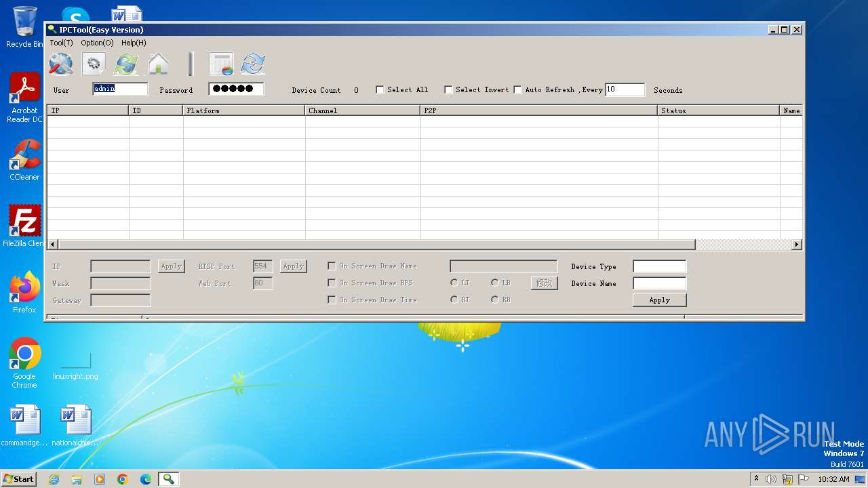Select Google Chrome desktop icon
The image size is (868, 488).
coord(24,363)
